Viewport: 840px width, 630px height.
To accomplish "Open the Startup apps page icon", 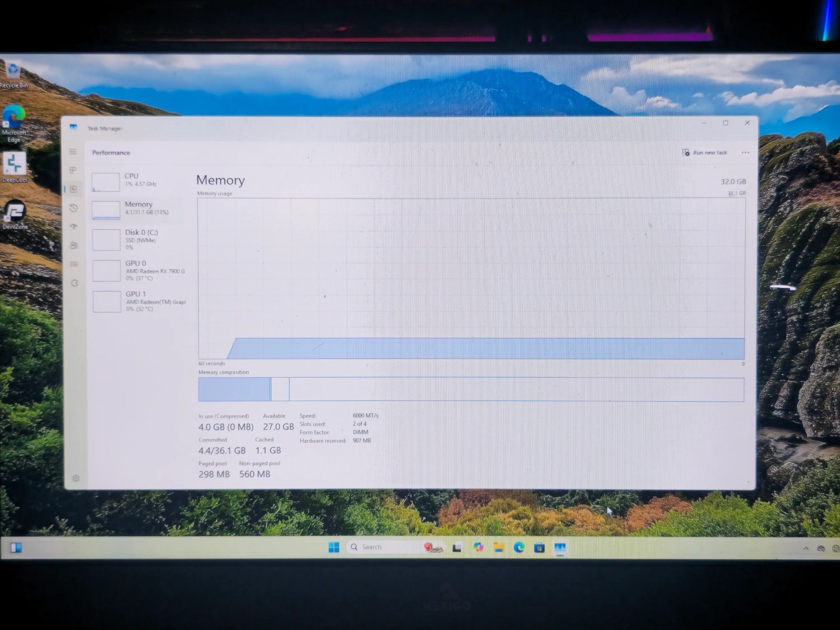I will (74, 226).
